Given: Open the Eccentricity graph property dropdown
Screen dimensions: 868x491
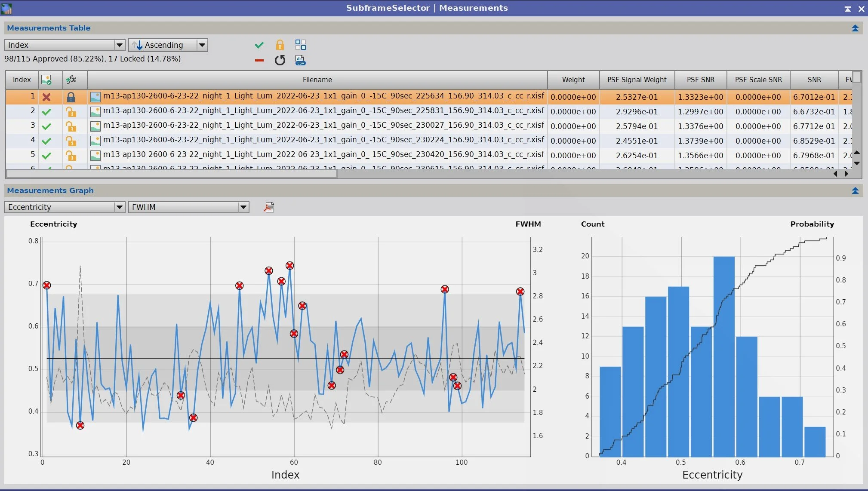Looking at the screenshot, I should click(119, 207).
